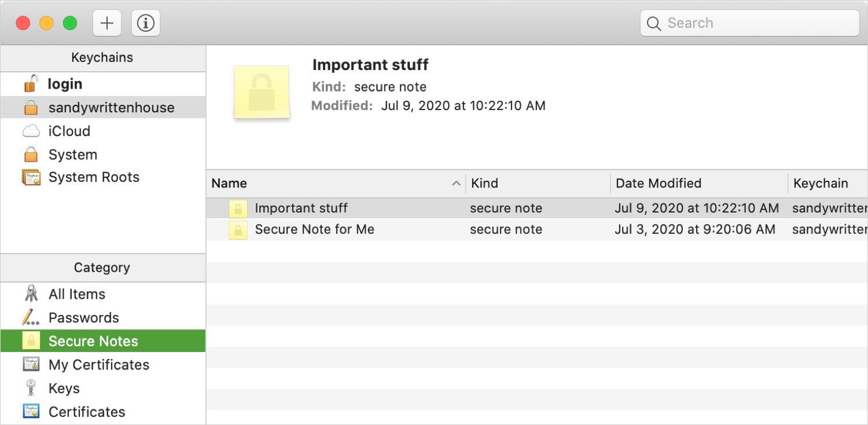Click the plus button to add item
This screenshot has height=425, width=868.
point(107,23)
